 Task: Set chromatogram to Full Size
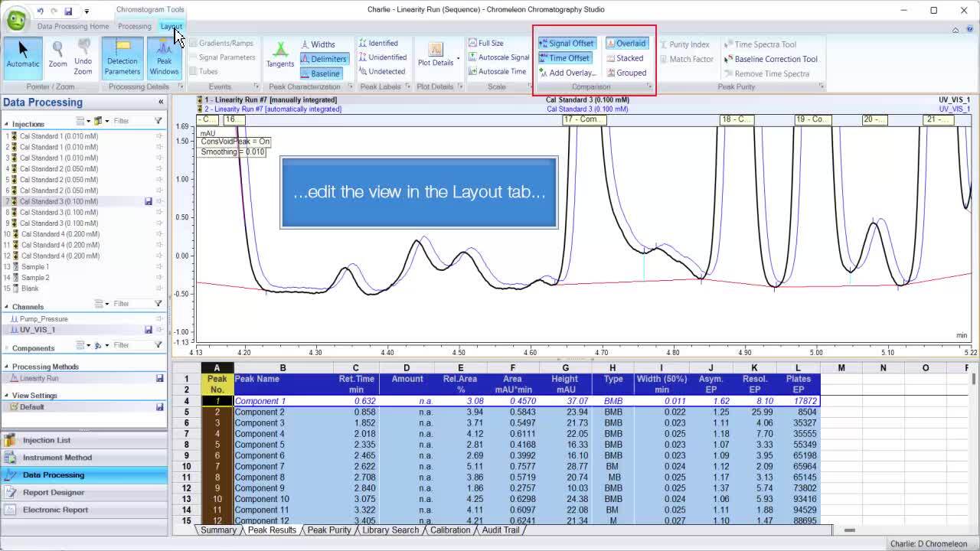coord(485,44)
